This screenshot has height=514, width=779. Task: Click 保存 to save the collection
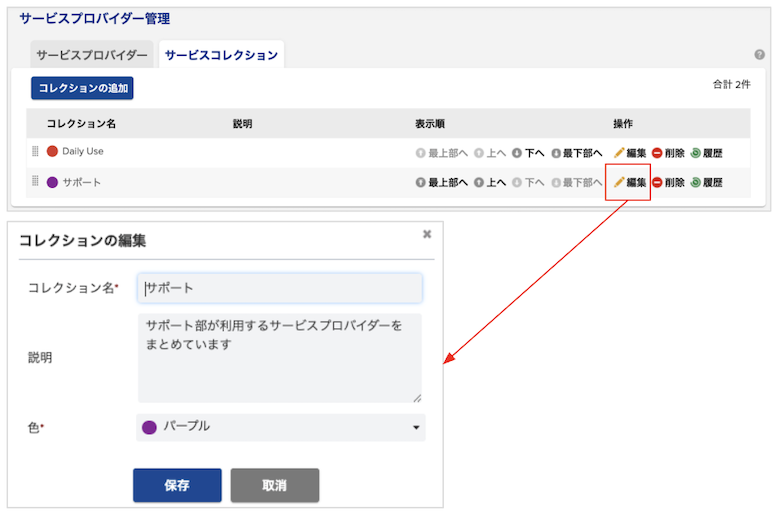point(177,485)
